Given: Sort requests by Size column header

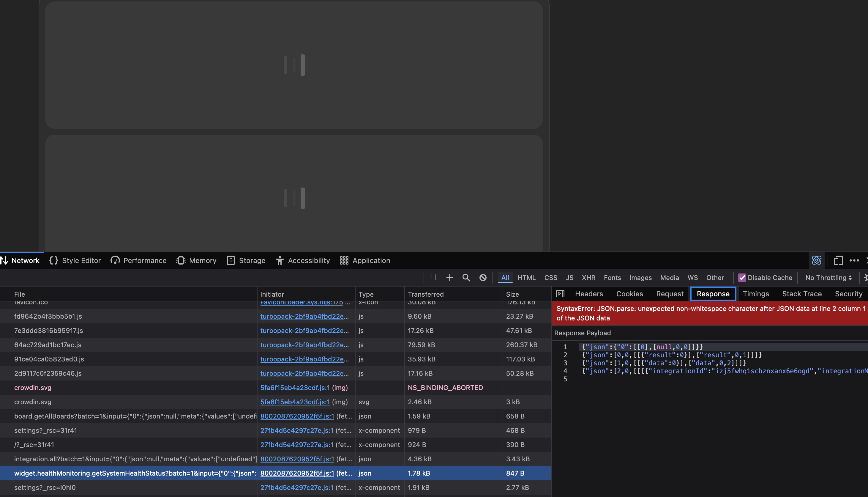Looking at the screenshot, I should click(512, 294).
